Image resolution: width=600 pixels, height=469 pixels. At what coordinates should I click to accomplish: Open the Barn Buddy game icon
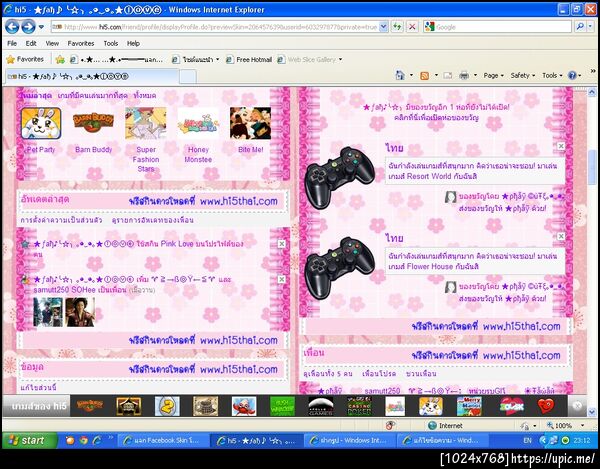tap(93, 123)
